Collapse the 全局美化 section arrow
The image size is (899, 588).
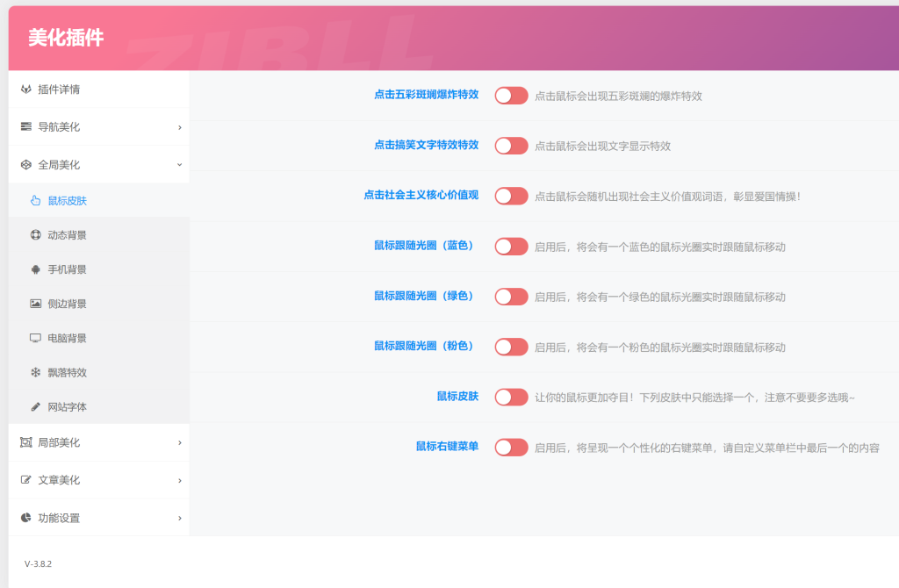pyautogui.click(x=179, y=165)
